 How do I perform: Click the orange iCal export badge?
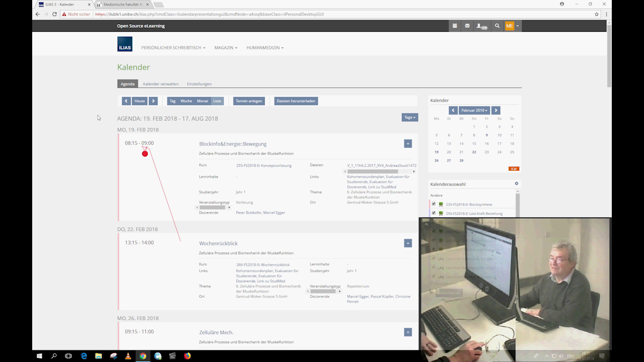coord(514,169)
